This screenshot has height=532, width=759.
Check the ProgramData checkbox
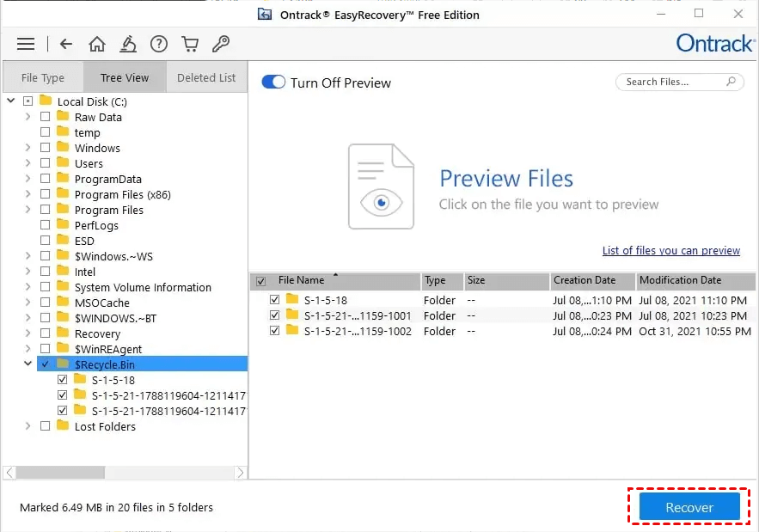click(x=45, y=179)
